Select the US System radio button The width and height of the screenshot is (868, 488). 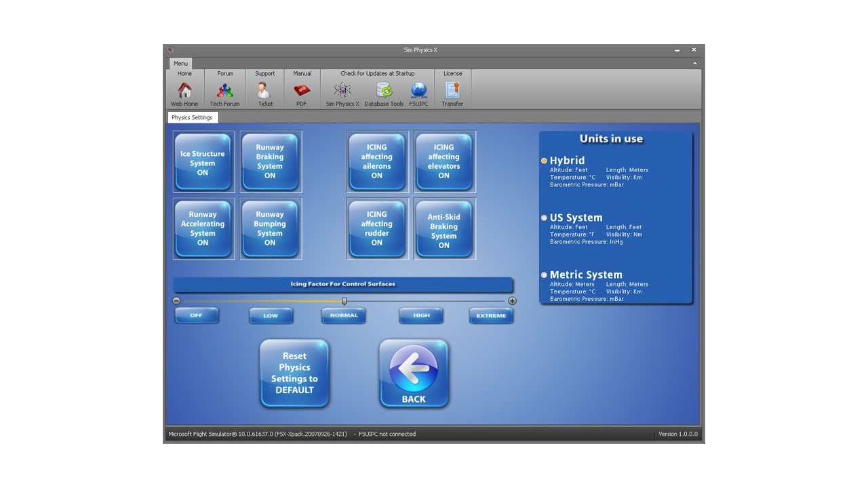click(x=544, y=218)
